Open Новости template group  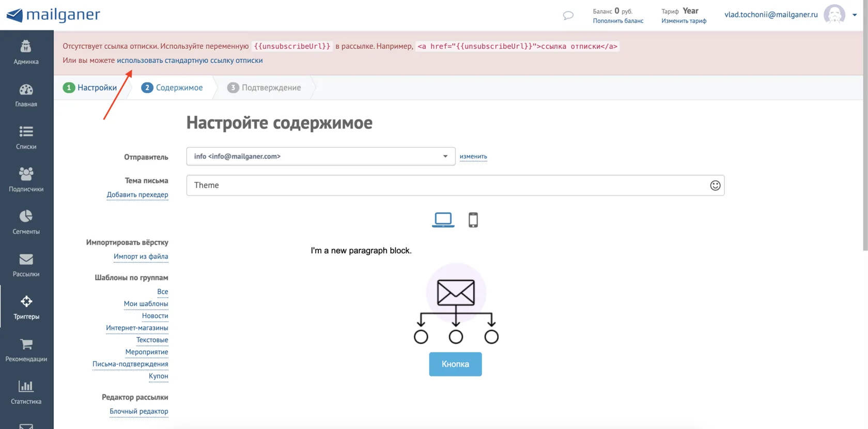pyautogui.click(x=155, y=316)
